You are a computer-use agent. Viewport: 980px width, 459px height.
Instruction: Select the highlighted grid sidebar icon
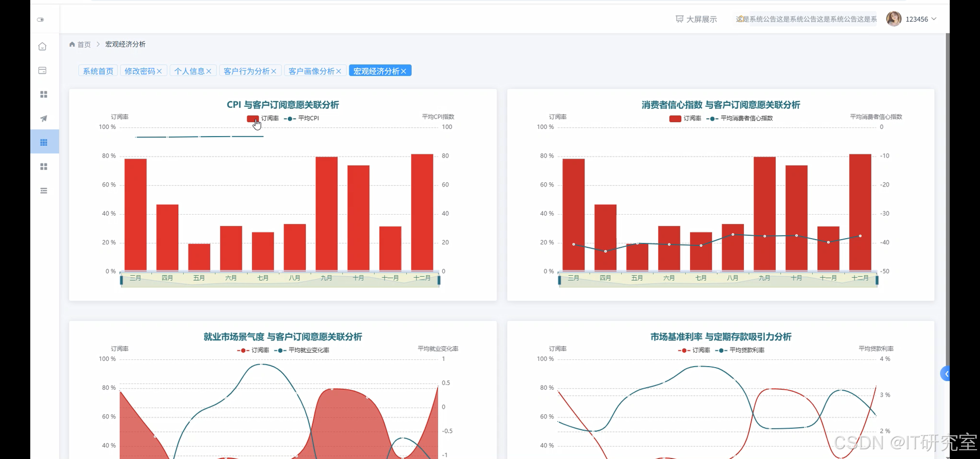44,142
